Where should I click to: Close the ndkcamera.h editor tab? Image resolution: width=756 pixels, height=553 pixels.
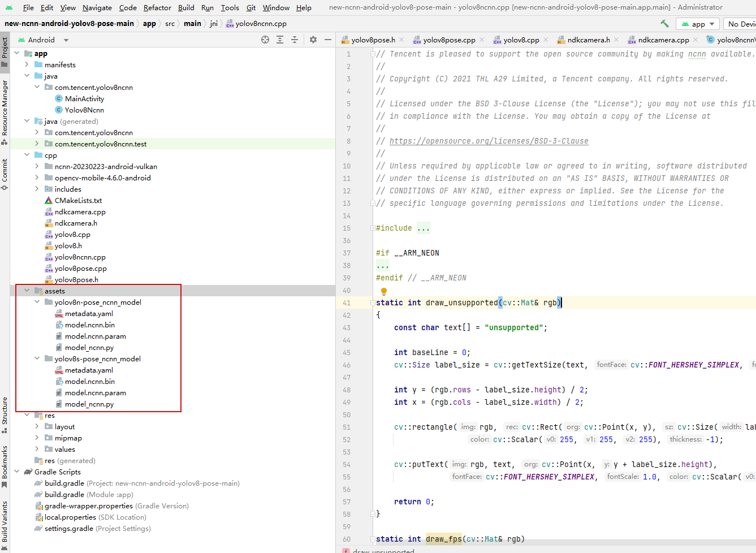(616, 40)
